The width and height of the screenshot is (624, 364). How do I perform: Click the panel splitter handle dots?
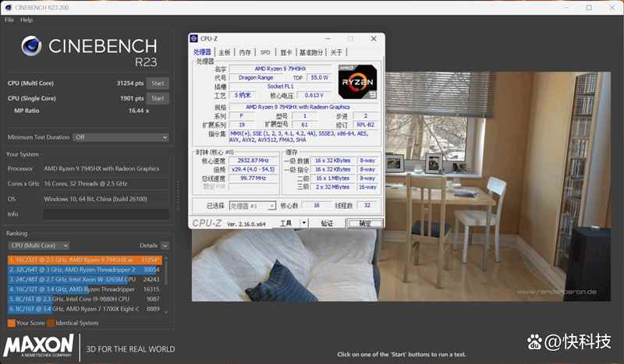(x=178, y=196)
